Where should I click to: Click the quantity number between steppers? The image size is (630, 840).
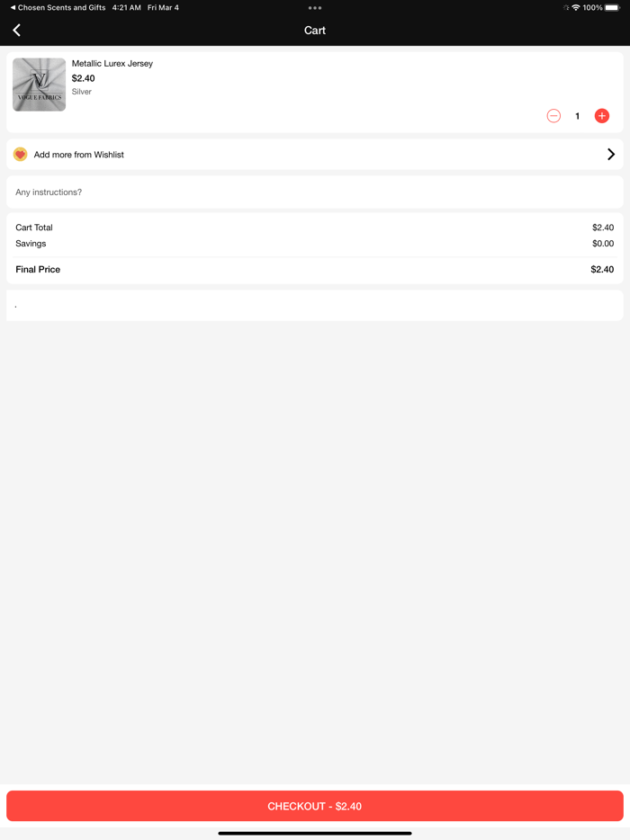[x=578, y=116]
